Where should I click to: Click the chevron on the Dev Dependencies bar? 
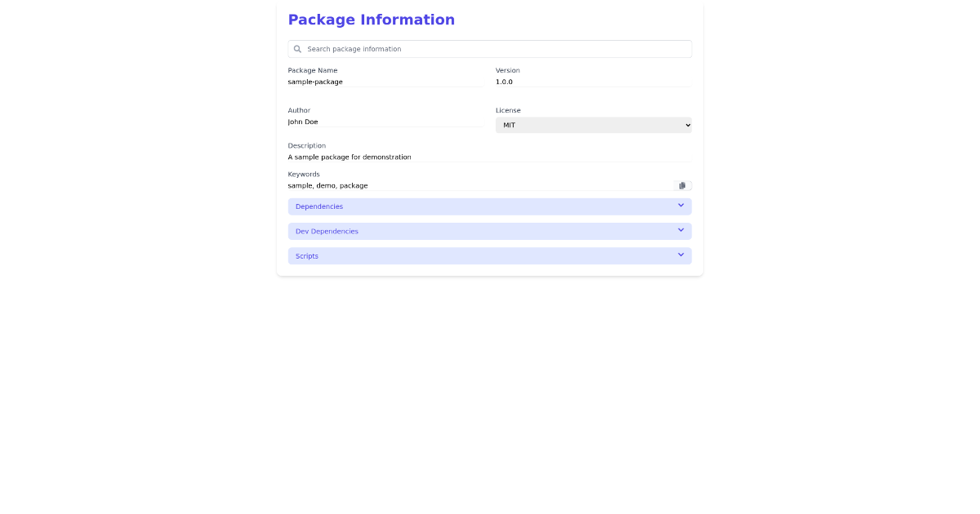pyautogui.click(x=680, y=231)
